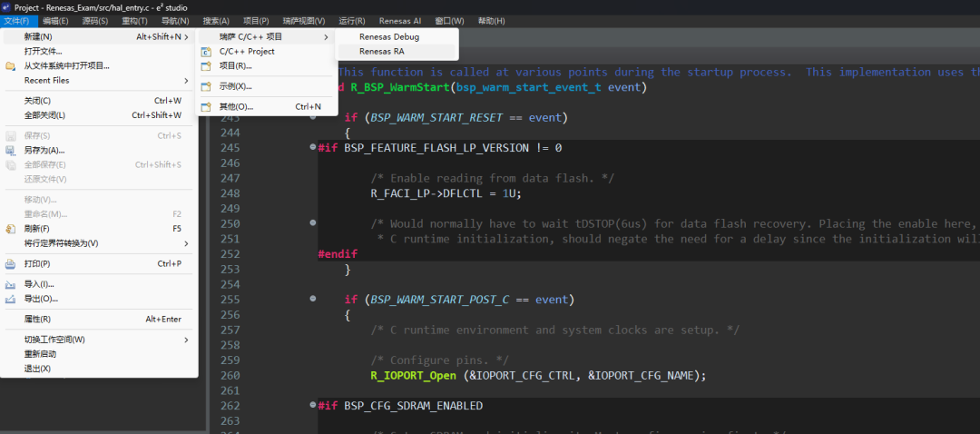Click the 另存为(A)... save-as icon
Viewport: 980px width, 434px height.
[11, 150]
